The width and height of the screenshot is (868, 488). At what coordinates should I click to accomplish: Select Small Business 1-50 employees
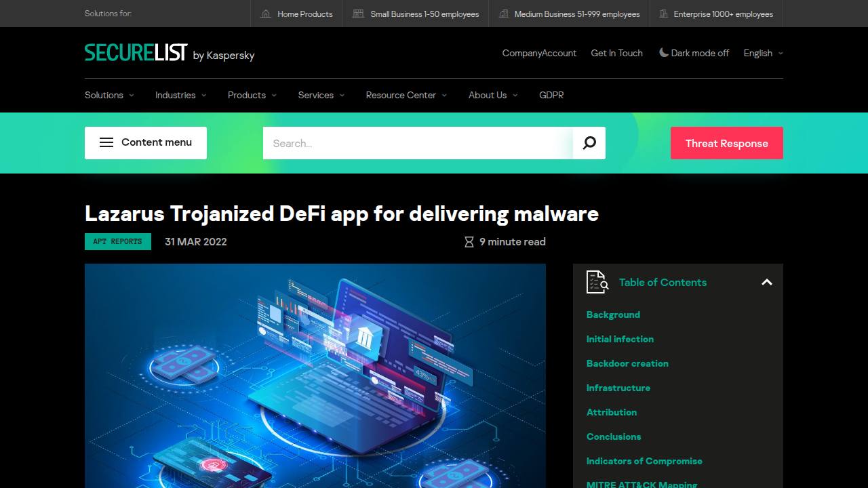coord(416,14)
